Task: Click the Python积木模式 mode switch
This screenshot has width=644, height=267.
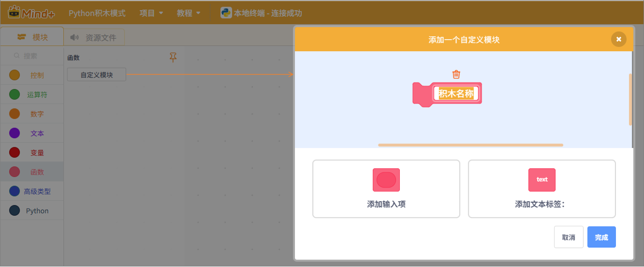Action: click(x=97, y=13)
